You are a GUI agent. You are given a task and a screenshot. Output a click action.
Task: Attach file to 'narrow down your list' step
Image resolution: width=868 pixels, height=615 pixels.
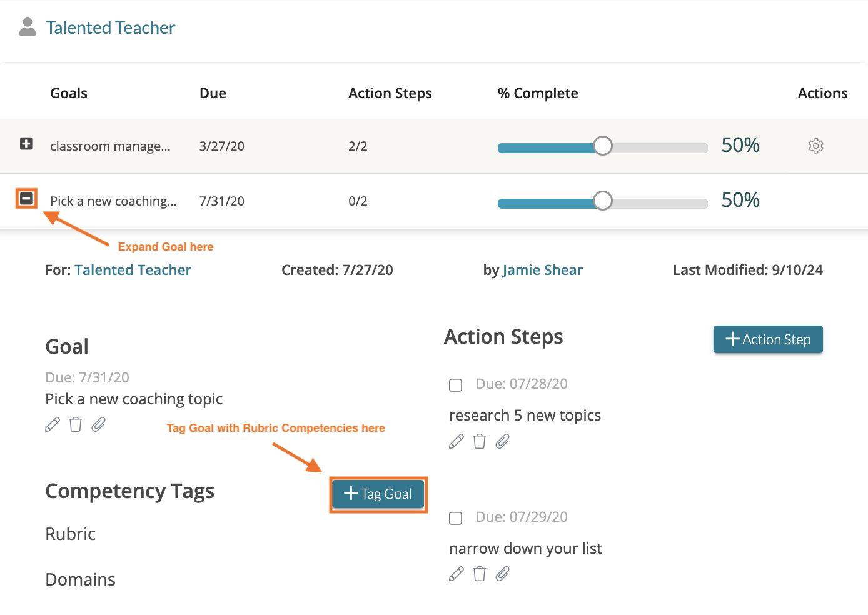point(502,574)
